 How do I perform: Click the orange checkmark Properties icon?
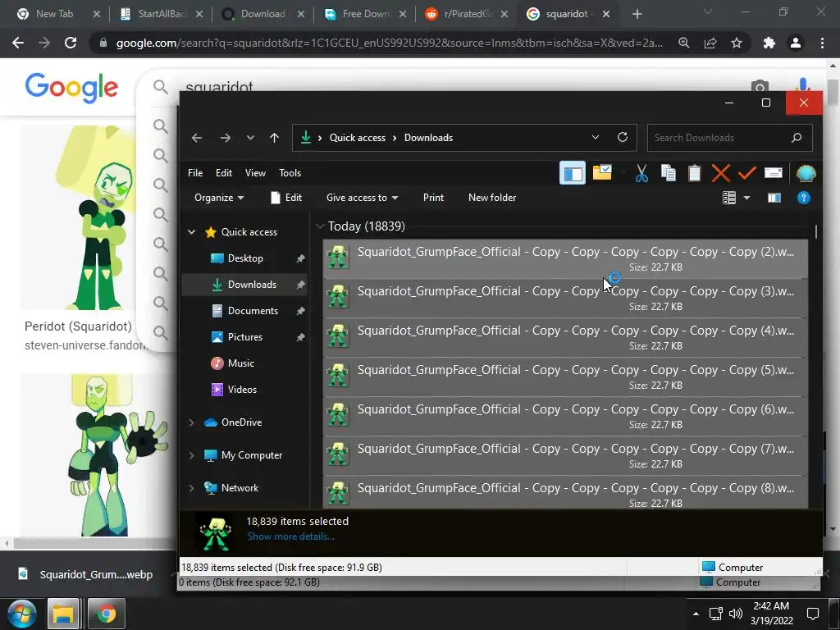[746, 173]
